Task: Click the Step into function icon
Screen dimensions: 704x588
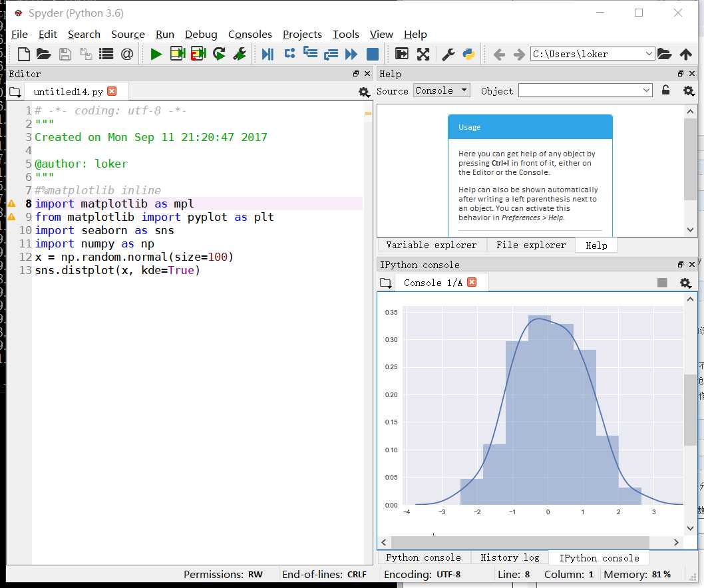Action: 310,53
